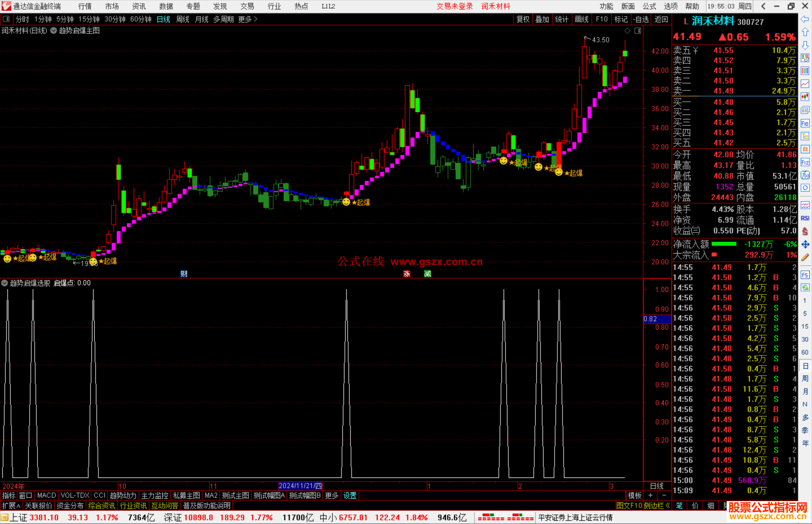Switch to 分时 intraday view
Screen dimensions: 812x524
click(x=22, y=19)
